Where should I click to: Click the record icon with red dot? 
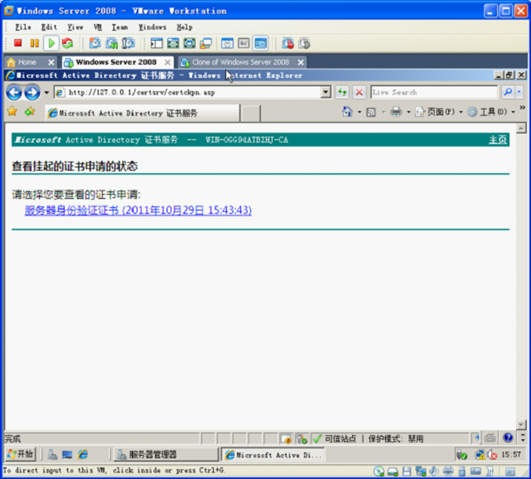[x=288, y=43]
